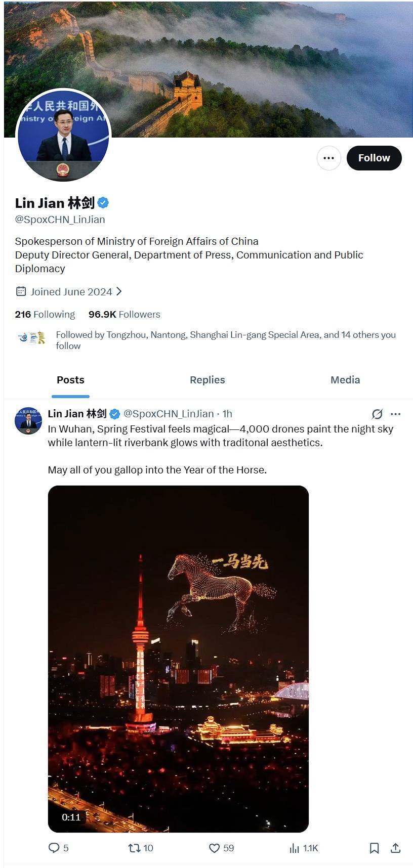The width and height of the screenshot is (413, 868).
Task: Switch to the Replies tab
Action: pyautogui.click(x=207, y=380)
